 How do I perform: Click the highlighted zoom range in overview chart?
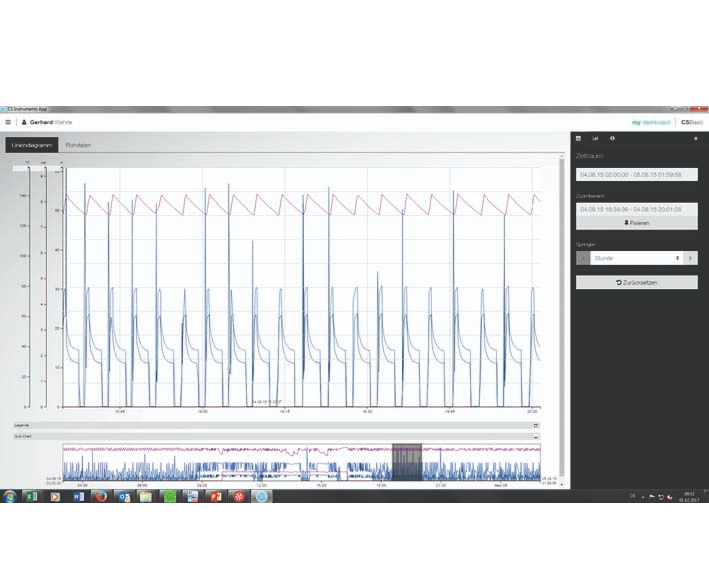pyautogui.click(x=407, y=462)
